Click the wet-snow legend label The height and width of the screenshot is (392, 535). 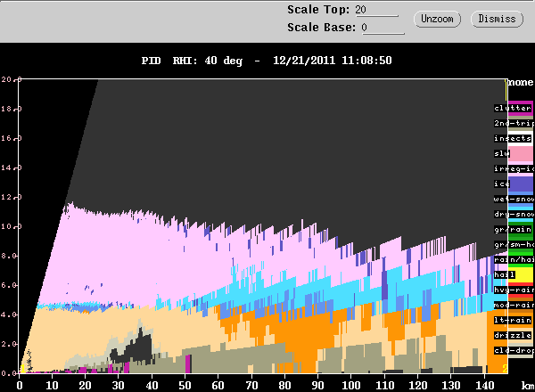pos(514,199)
